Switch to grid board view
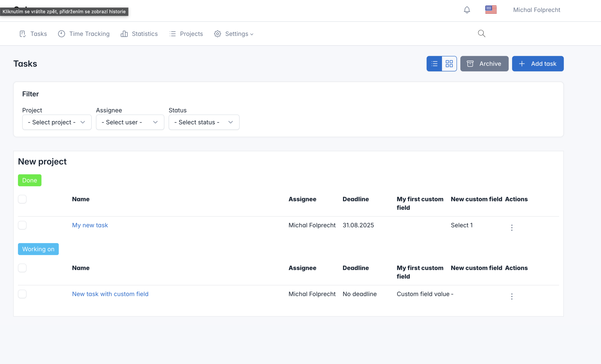601x364 pixels. pyautogui.click(x=449, y=64)
